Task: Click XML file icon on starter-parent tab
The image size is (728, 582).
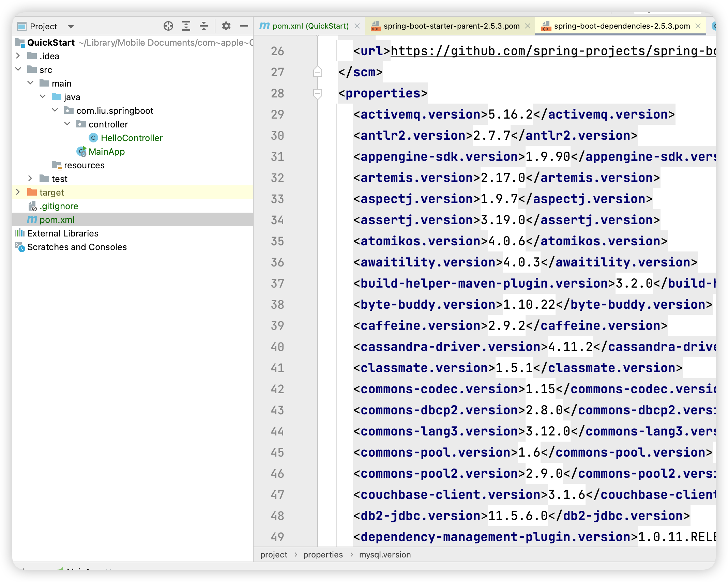Action: pyautogui.click(x=376, y=26)
